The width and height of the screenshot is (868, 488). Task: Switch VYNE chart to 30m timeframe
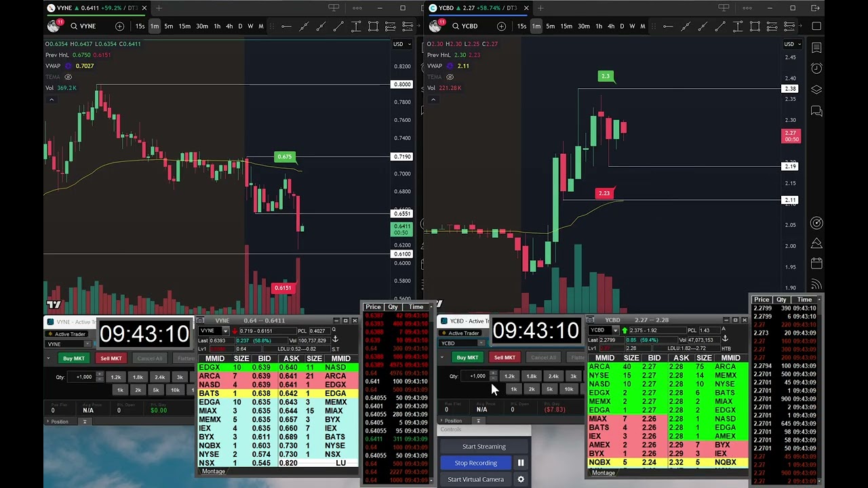point(202,26)
